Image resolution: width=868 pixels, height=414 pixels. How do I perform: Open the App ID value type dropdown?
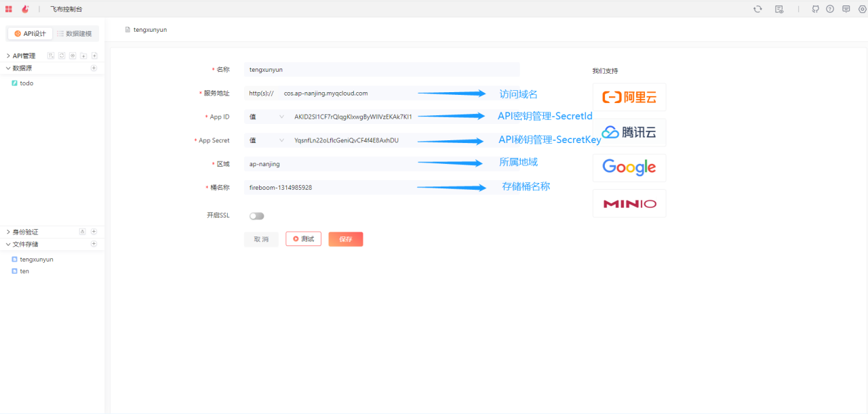[267, 117]
